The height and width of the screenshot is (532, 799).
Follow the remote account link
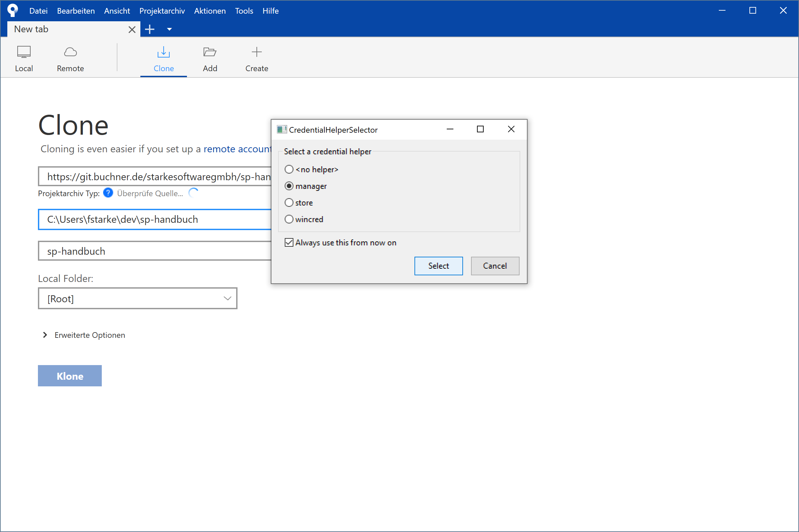237,149
